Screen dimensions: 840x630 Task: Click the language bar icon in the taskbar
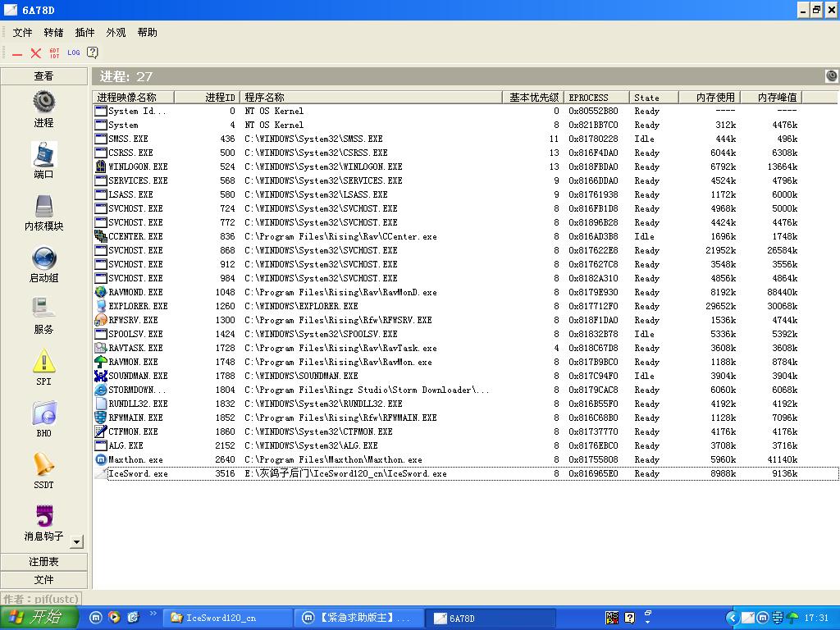click(x=612, y=618)
